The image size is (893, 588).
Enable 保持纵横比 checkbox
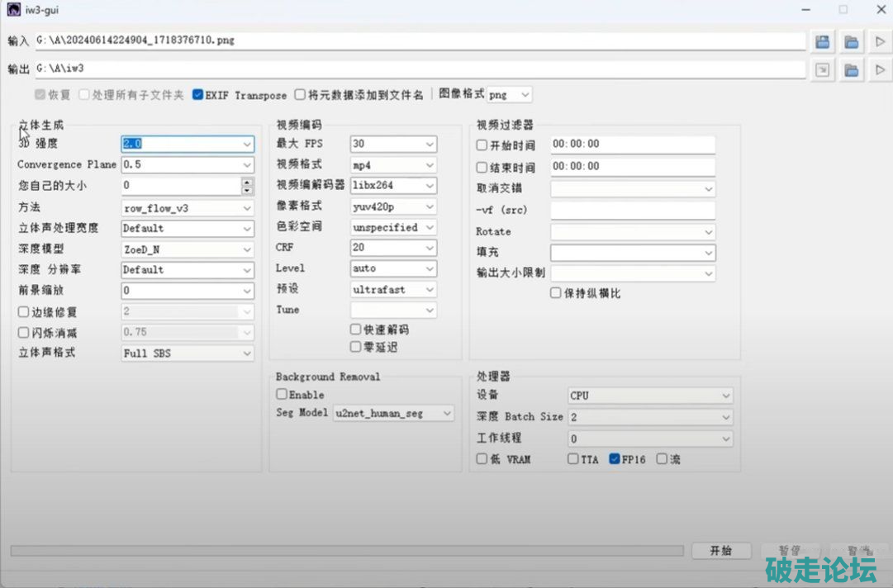click(556, 293)
